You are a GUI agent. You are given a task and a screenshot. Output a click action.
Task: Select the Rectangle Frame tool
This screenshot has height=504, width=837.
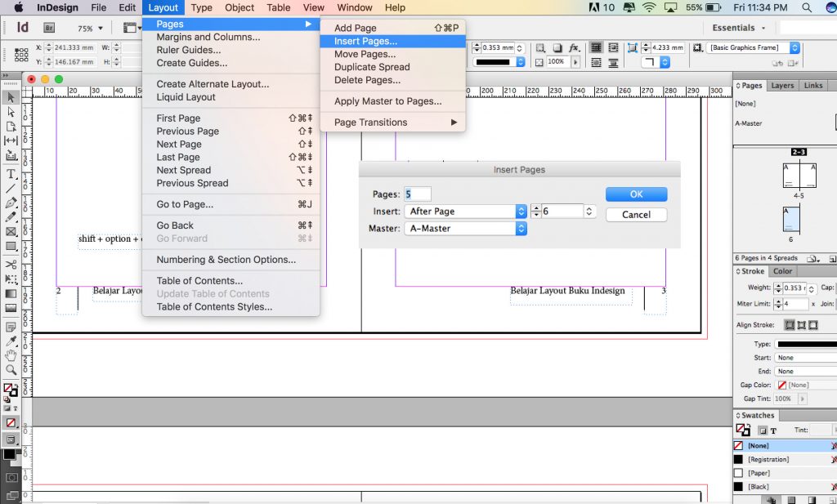(x=11, y=231)
